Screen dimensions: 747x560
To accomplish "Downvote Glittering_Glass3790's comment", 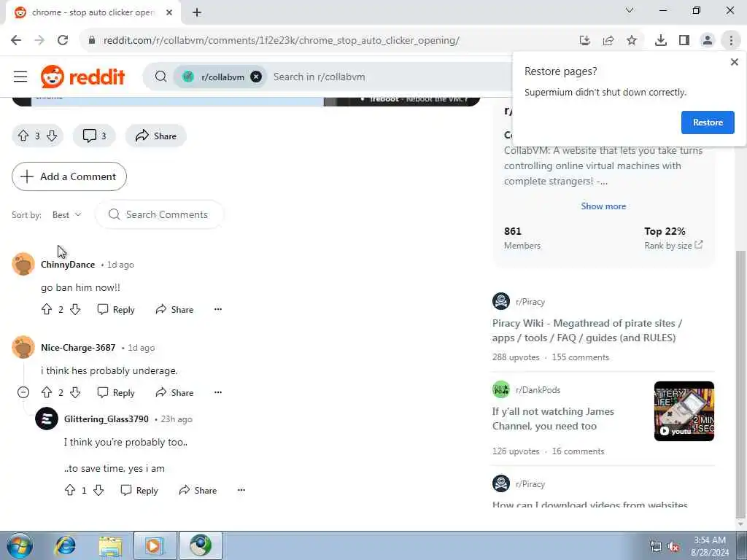I will point(98,490).
